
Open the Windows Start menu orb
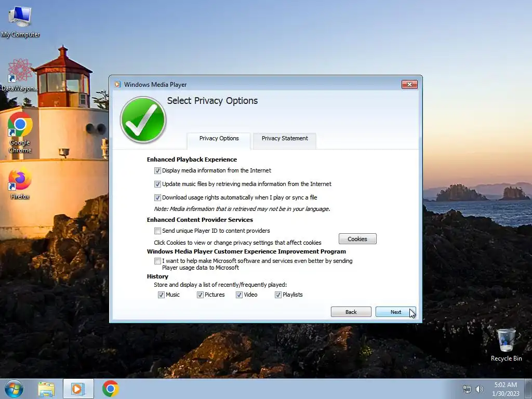coord(14,389)
